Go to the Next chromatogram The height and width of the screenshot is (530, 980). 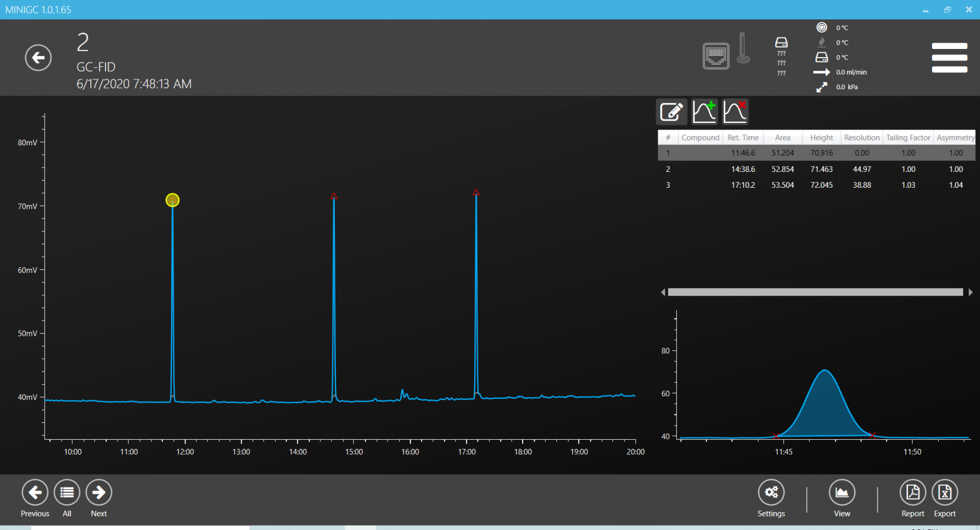click(x=99, y=492)
